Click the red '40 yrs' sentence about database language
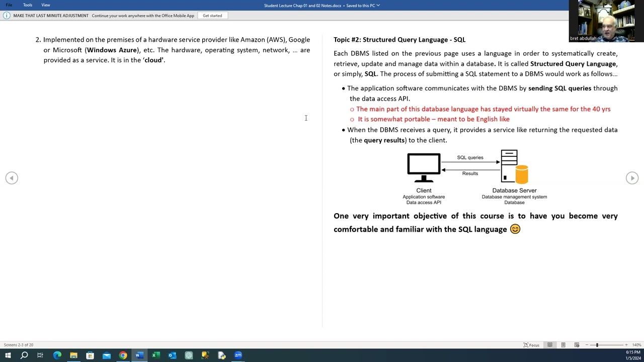The height and width of the screenshot is (362, 644). tap(483, 109)
